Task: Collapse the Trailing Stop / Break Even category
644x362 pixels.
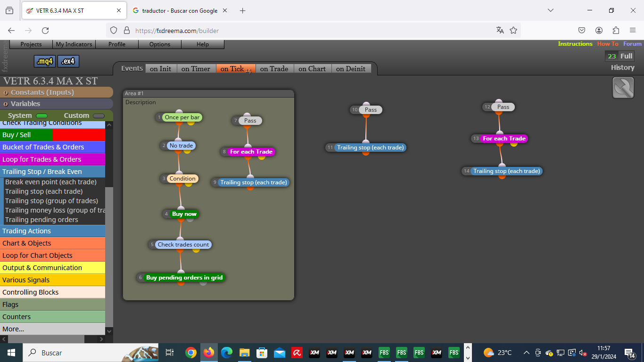Action: click(x=52, y=172)
